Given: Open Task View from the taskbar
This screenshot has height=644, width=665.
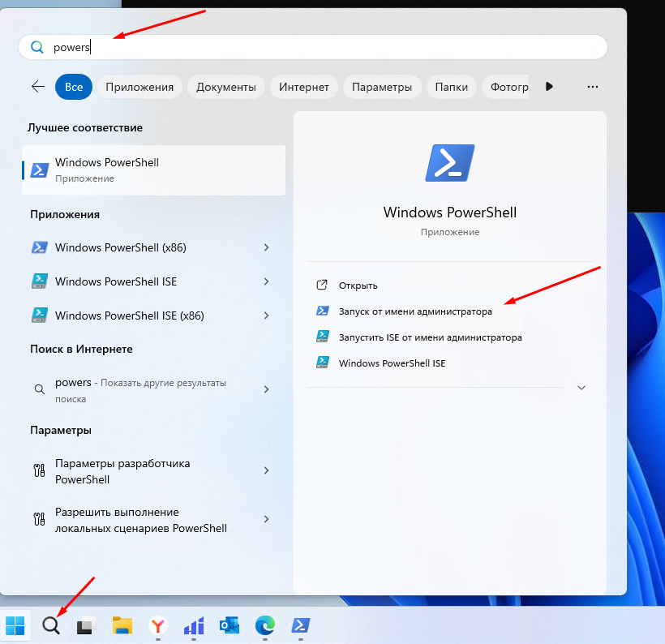Looking at the screenshot, I should pos(86,626).
